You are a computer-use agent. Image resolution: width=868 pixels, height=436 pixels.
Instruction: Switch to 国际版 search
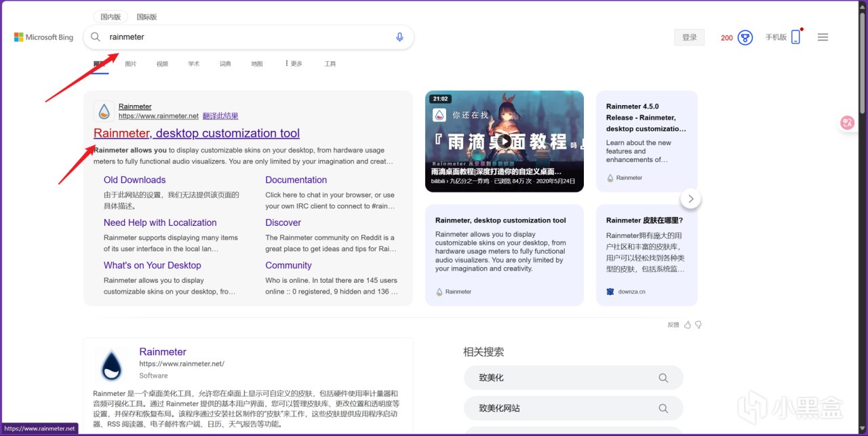tap(146, 17)
